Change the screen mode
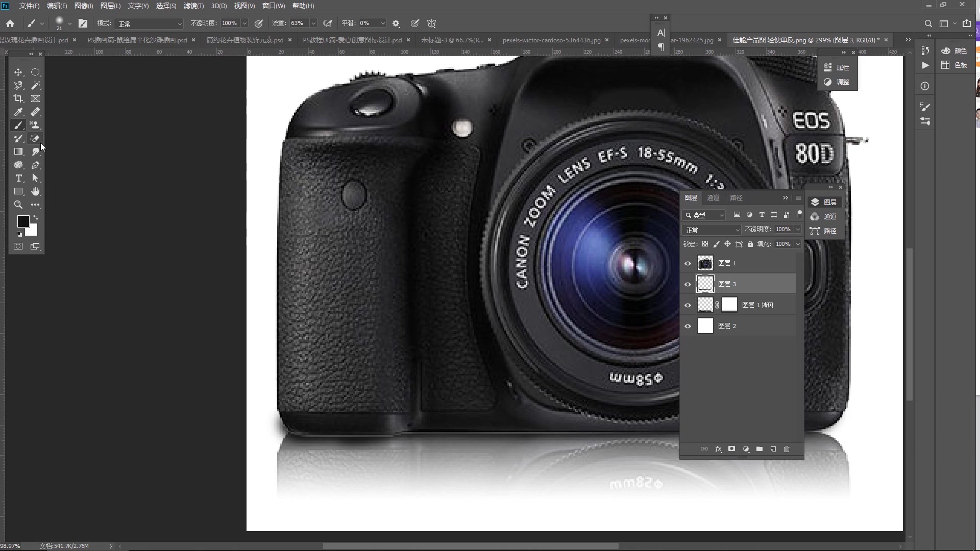 (35, 246)
